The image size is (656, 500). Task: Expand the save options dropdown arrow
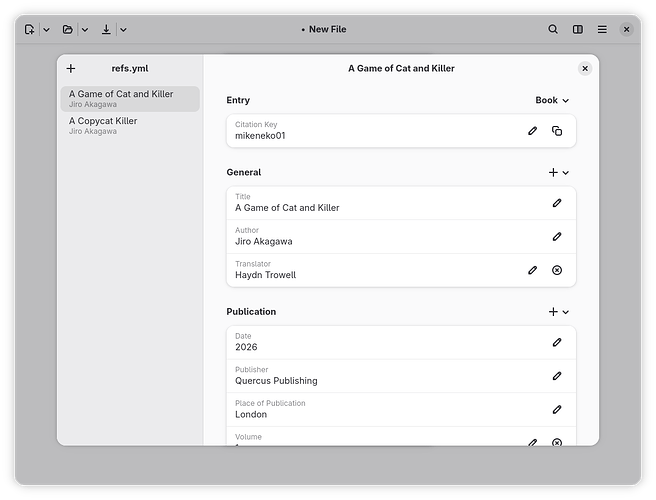pyautogui.click(x=123, y=30)
